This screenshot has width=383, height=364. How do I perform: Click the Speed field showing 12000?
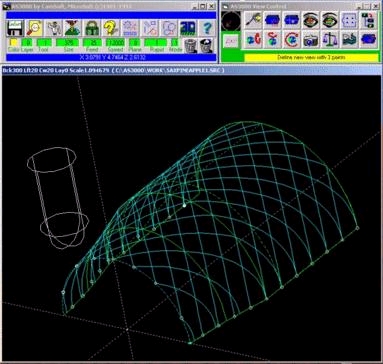coord(115,43)
